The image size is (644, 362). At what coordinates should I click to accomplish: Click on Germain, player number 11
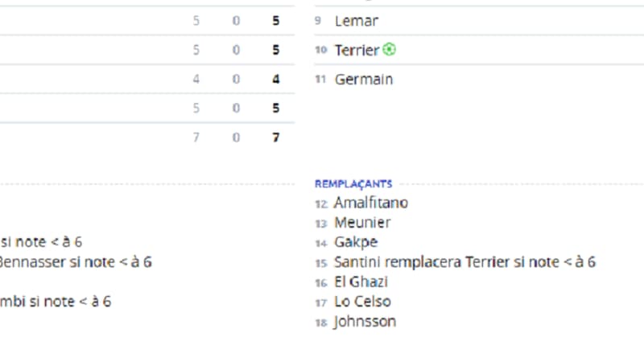[364, 79]
